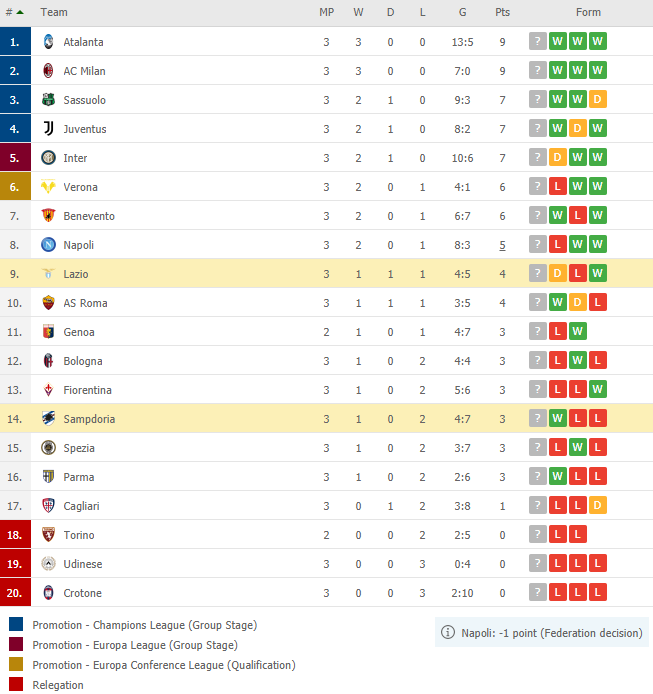Click the Atalanta club crest icon

click(x=48, y=42)
